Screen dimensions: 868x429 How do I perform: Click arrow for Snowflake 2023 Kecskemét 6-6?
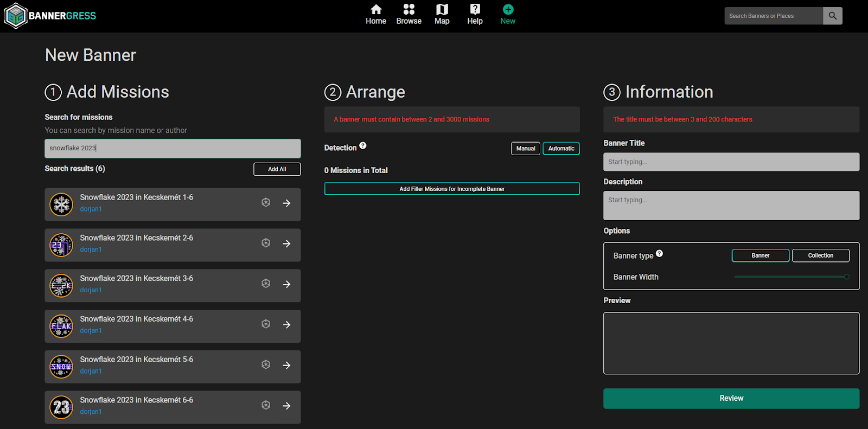coord(286,406)
